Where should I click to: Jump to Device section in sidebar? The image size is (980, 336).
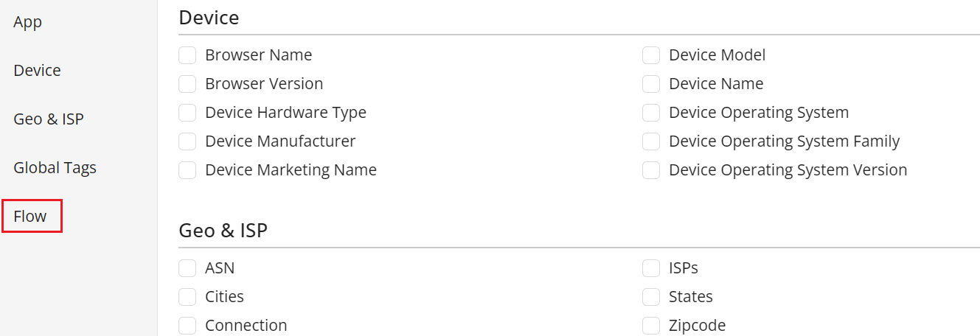[37, 71]
